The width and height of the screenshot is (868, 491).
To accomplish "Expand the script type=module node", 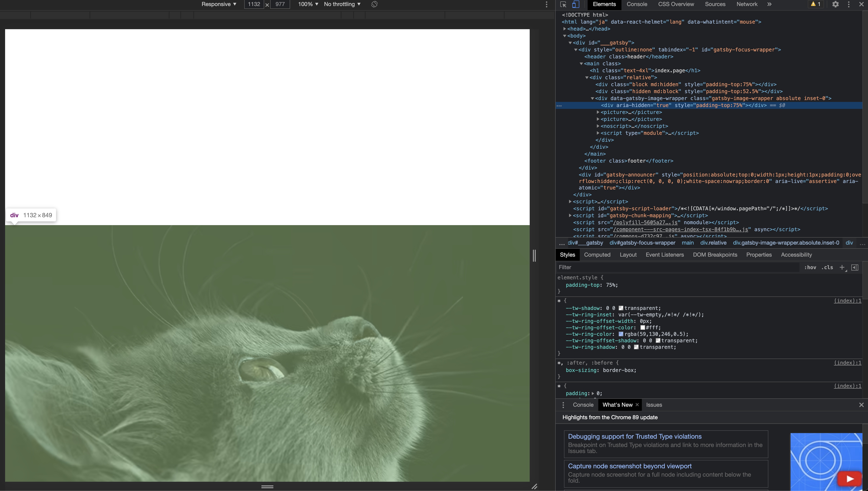I will [x=598, y=133].
